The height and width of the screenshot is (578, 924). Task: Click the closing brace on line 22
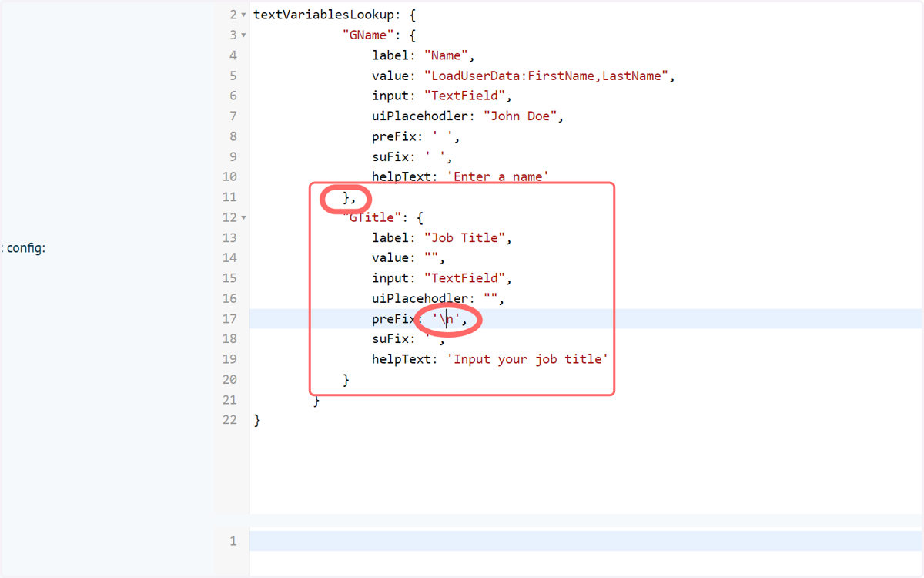(257, 420)
